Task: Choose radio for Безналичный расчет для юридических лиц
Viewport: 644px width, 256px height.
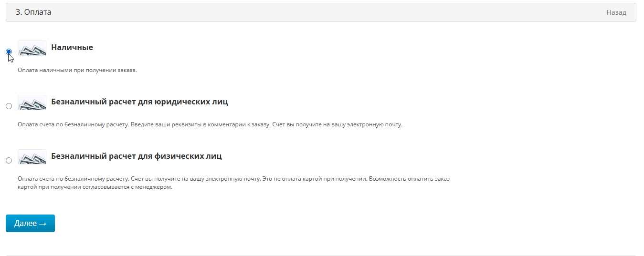Action: (9, 106)
